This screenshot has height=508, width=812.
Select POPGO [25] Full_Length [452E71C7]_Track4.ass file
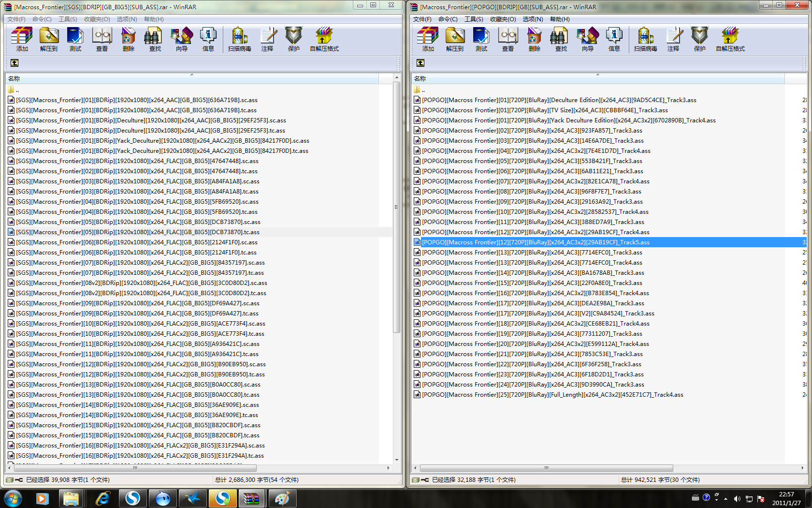[549, 395]
